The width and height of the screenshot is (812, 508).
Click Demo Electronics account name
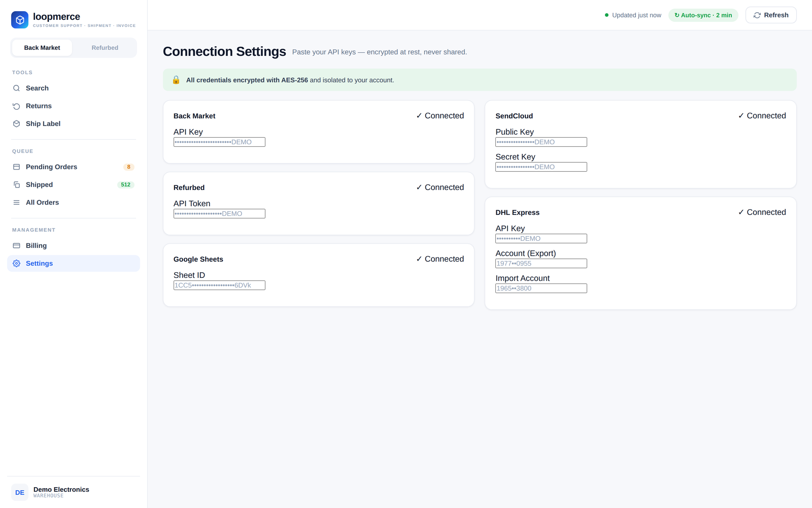click(x=61, y=490)
